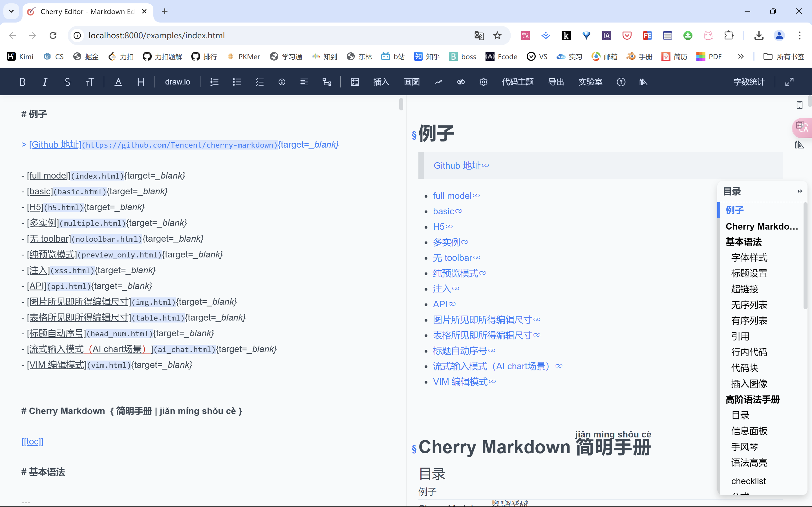Click the draw.io diagram tool
This screenshot has height=507, width=812.
(x=177, y=81)
